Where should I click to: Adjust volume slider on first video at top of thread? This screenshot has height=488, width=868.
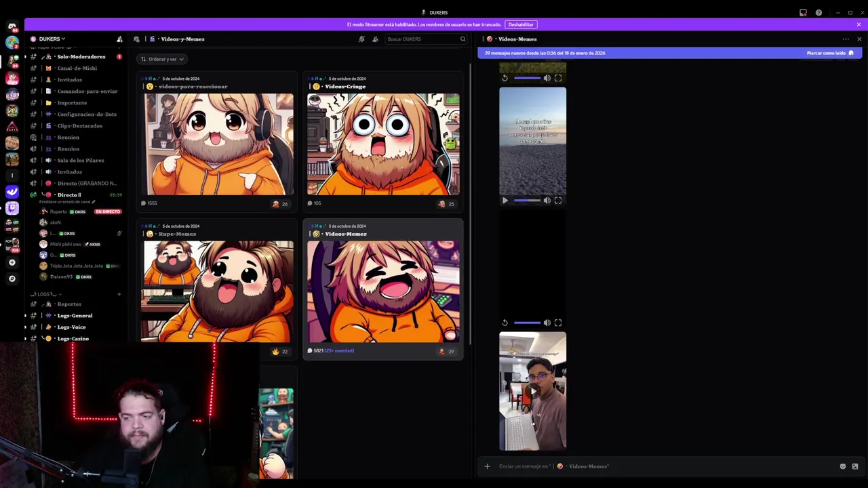(528, 78)
